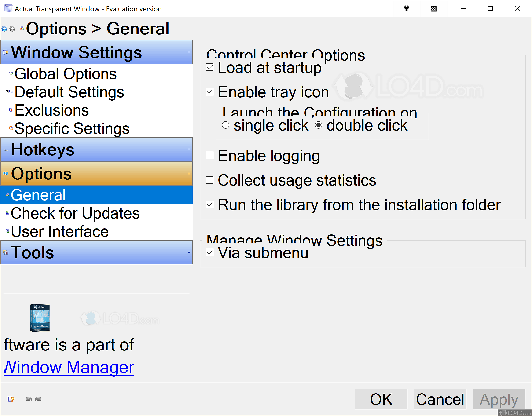
Task: Click the Apply button
Action: tap(499, 399)
